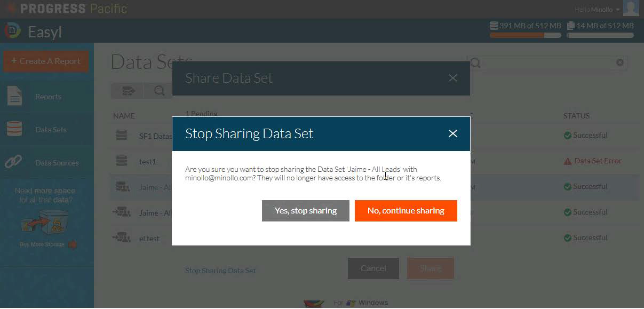The width and height of the screenshot is (644, 309).
Task: Close the Stop Sharing Data Set dialog
Action: [453, 133]
